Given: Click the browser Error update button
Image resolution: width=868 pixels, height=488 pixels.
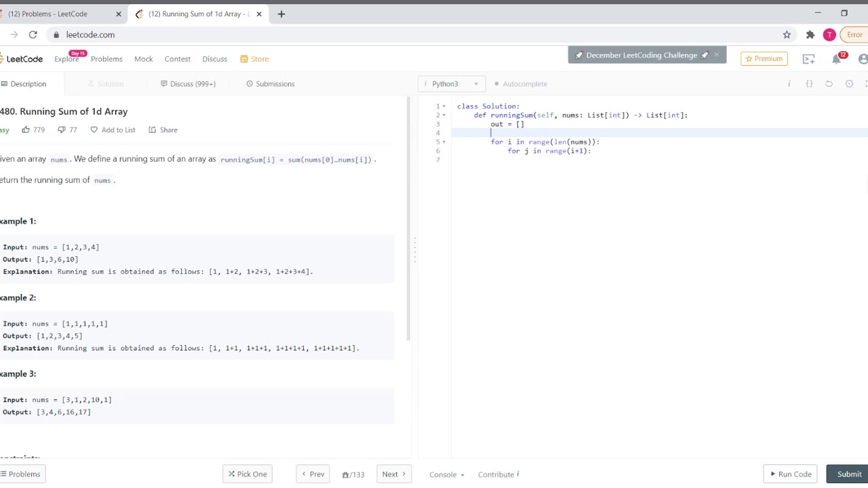Looking at the screenshot, I should click(x=854, y=35).
